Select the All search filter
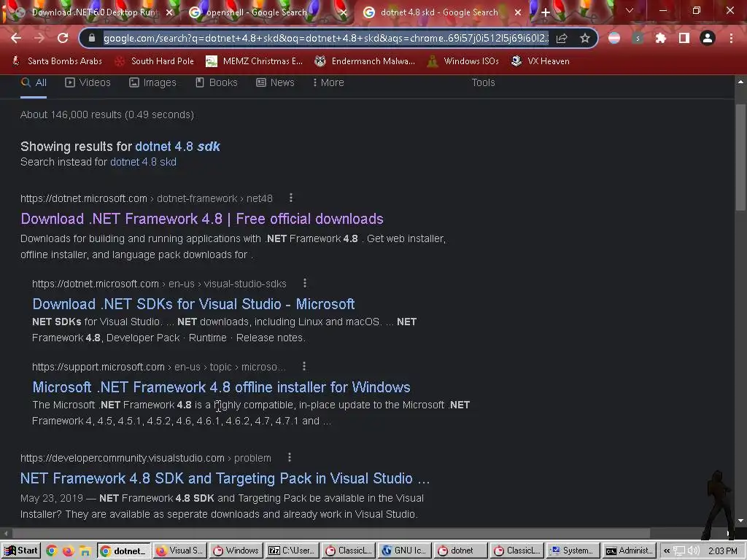The height and width of the screenshot is (560, 747). tap(34, 83)
